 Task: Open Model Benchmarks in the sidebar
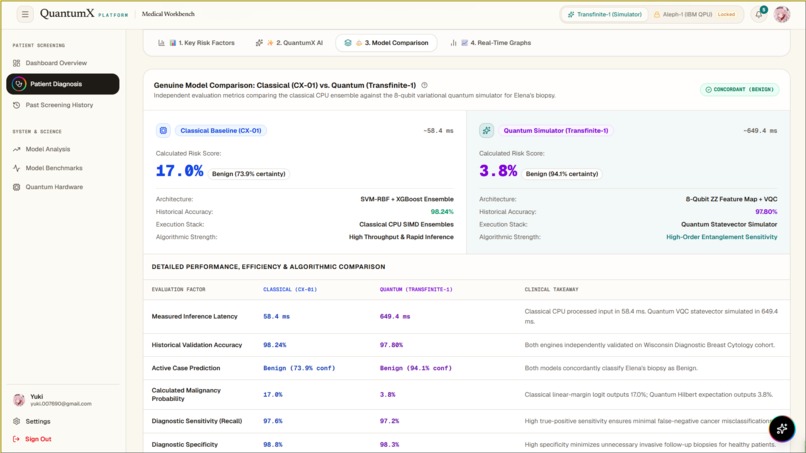tap(63, 168)
